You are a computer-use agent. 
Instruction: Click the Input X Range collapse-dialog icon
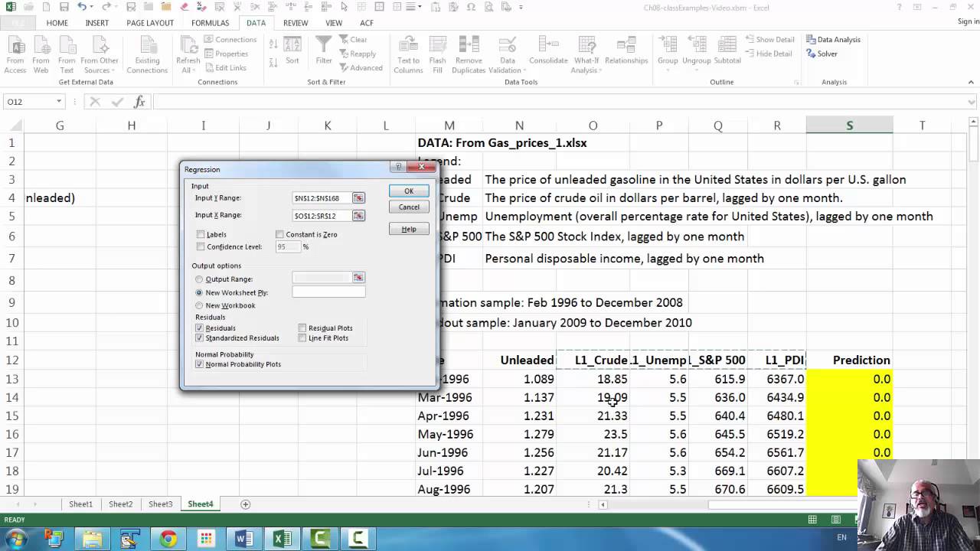(x=358, y=216)
